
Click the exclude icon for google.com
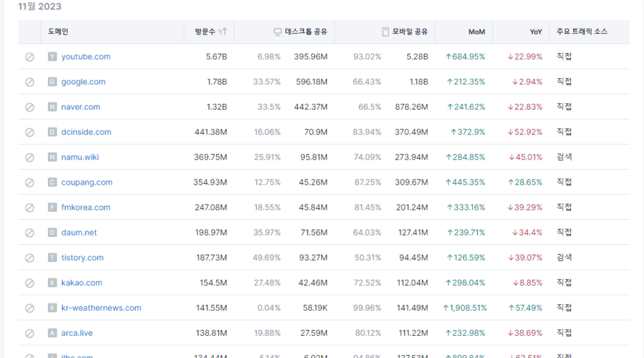tap(29, 82)
